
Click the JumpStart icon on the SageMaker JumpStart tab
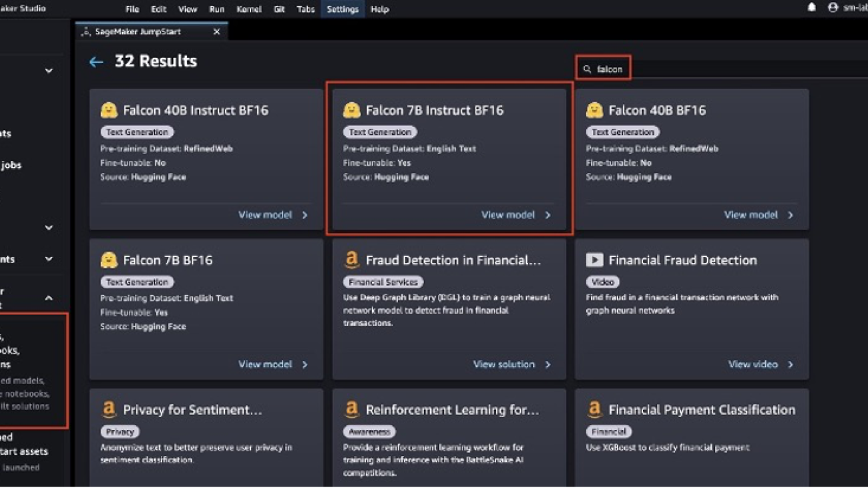tap(85, 31)
